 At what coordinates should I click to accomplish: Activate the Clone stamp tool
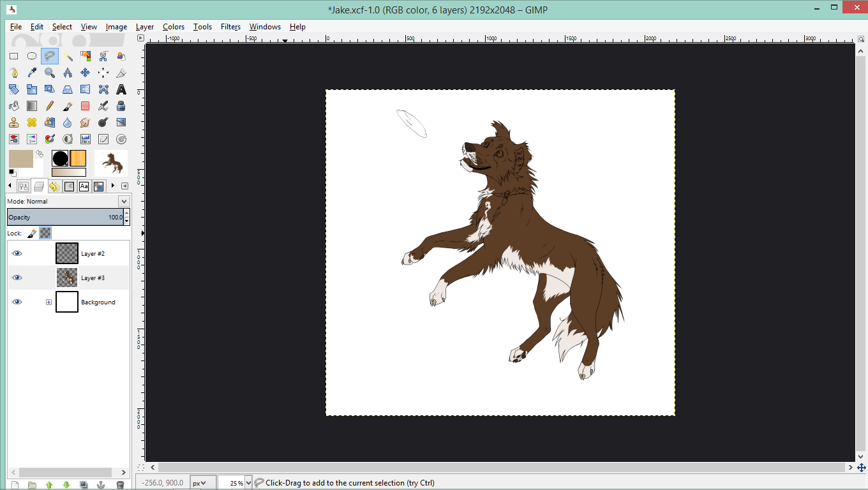[13, 122]
